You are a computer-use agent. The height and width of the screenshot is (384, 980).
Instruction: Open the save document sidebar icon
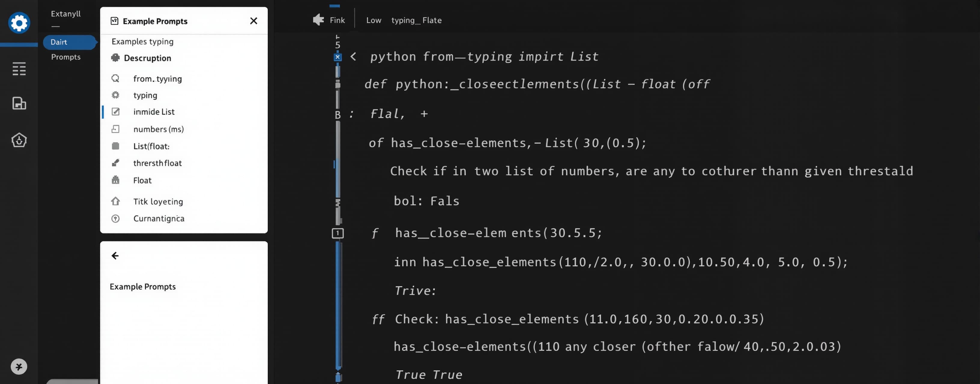[x=19, y=103]
